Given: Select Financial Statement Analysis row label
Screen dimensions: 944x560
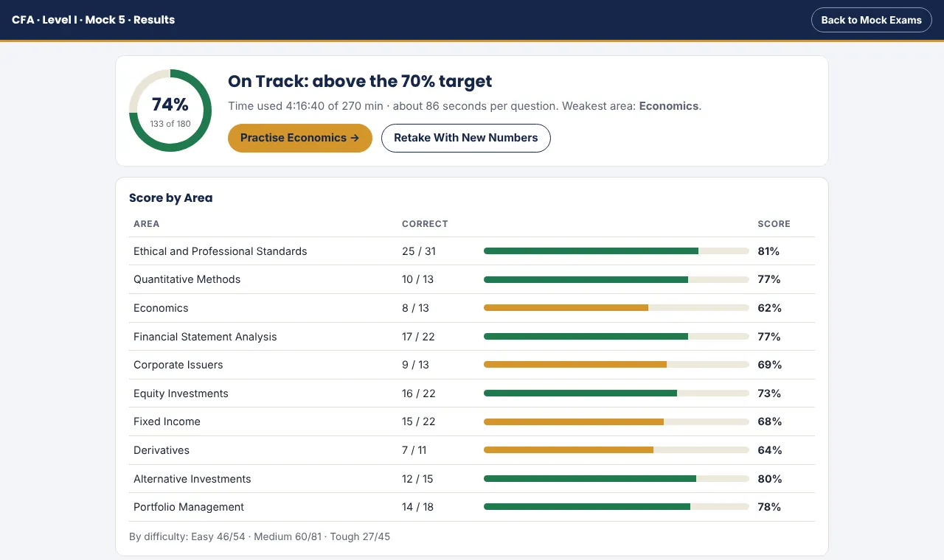Looking at the screenshot, I should click(x=205, y=337).
